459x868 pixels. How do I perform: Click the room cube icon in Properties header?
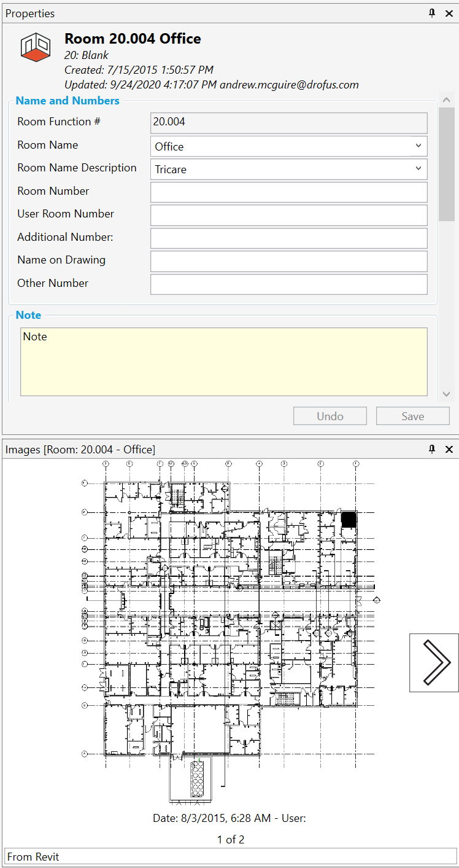tap(36, 47)
